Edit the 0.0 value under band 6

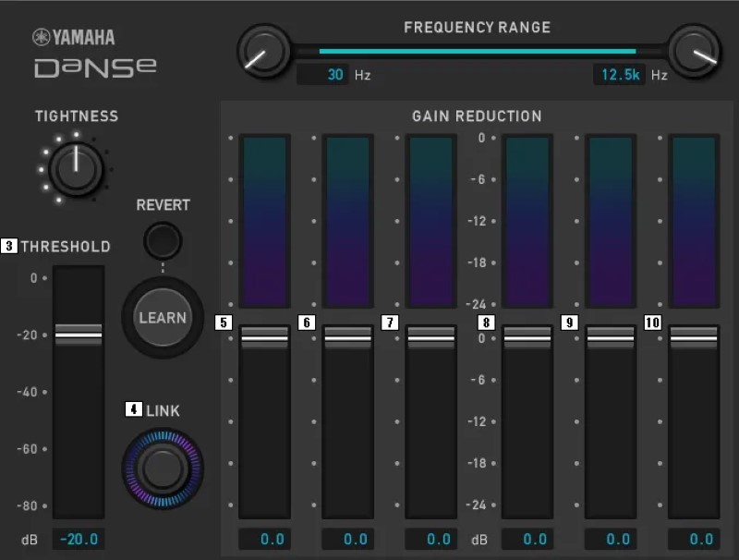(348, 539)
